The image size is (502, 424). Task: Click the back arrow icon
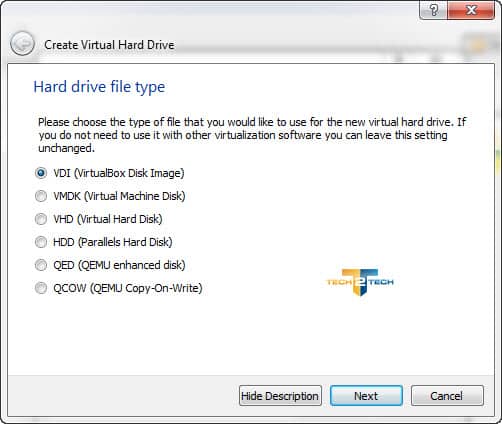point(22,43)
